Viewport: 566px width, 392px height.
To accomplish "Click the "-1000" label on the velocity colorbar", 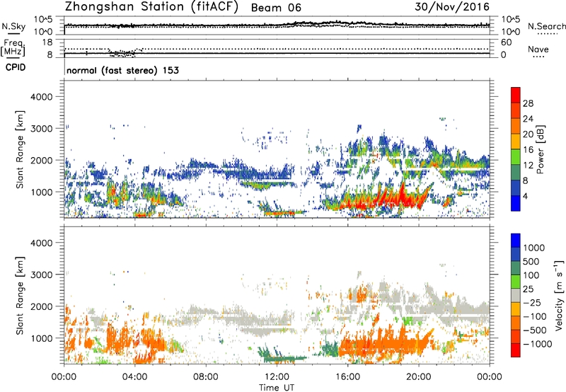I will (x=537, y=344).
